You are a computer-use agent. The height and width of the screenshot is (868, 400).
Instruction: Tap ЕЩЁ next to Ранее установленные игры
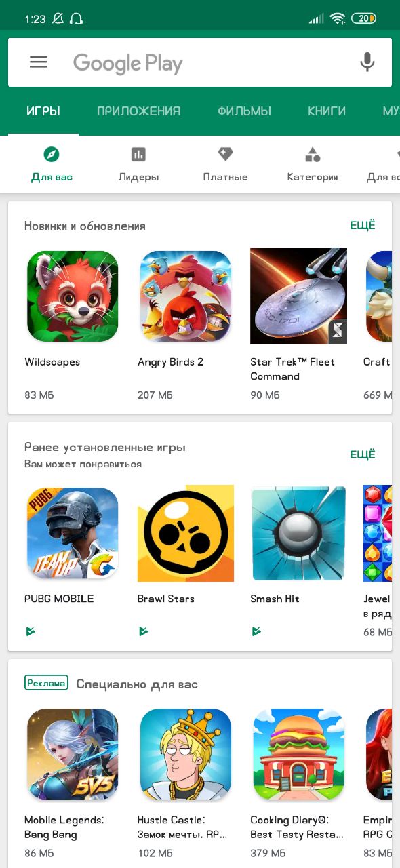pos(363,454)
